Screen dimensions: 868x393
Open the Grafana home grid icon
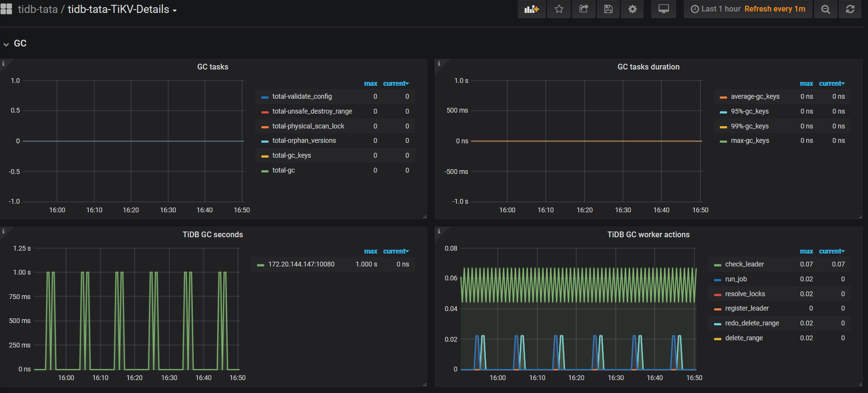tap(6, 9)
